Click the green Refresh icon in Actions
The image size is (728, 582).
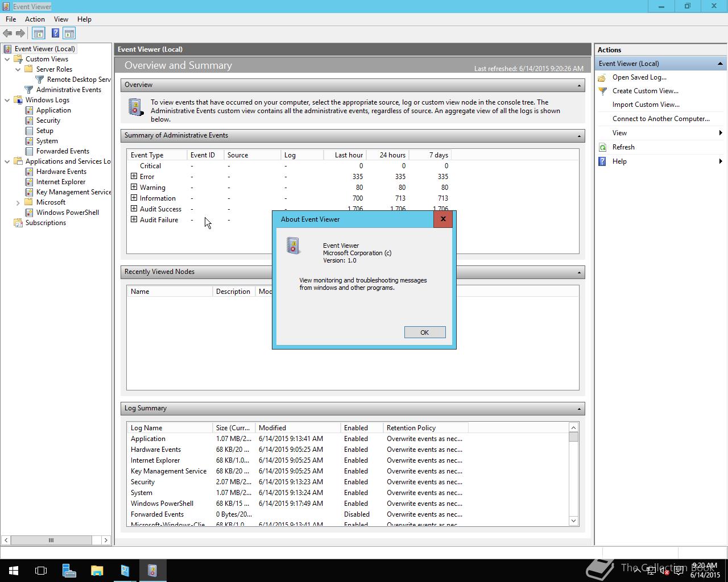tap(602, 147)
